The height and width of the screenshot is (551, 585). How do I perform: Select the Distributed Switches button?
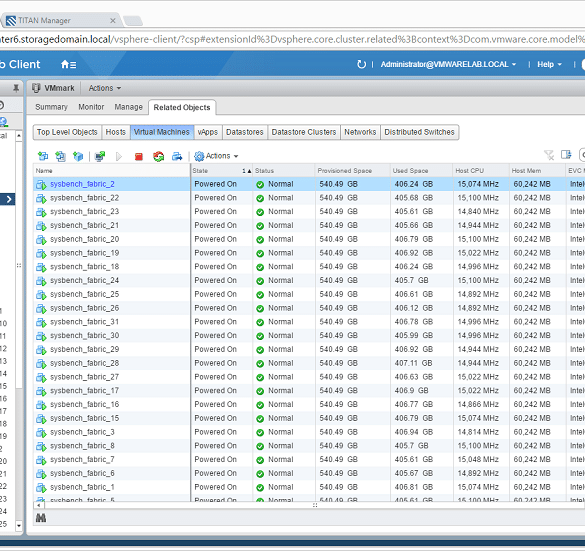point(419,132)
